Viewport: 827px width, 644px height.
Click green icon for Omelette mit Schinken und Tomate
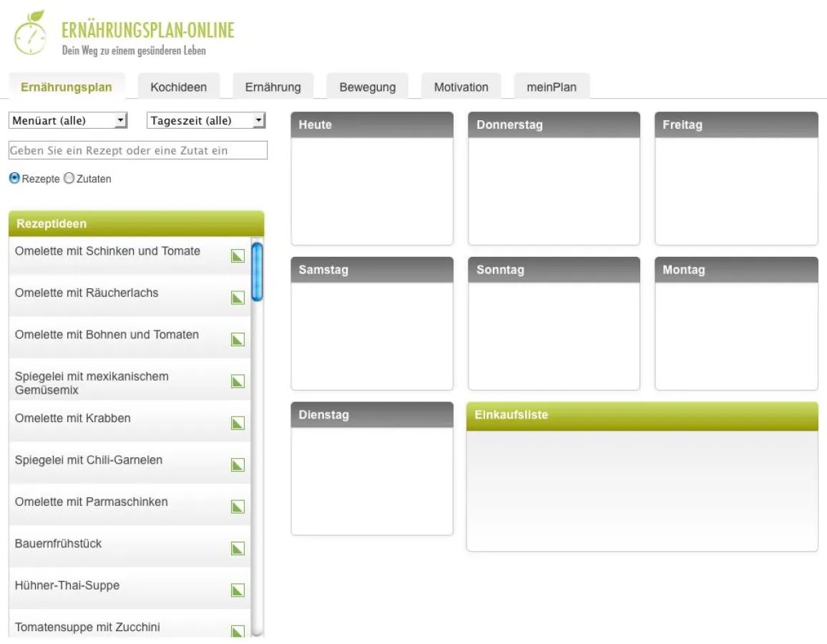tap(238, 256)
